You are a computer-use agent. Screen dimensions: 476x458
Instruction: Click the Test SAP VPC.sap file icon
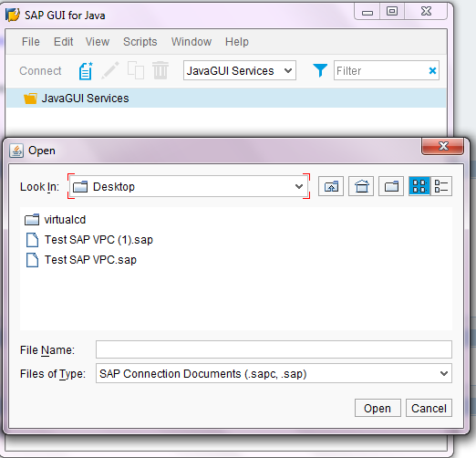[x=32, y=260]
